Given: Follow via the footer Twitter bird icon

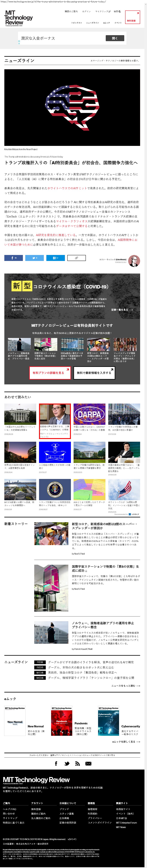Looking at the screenshot, I should pos(67,764).
